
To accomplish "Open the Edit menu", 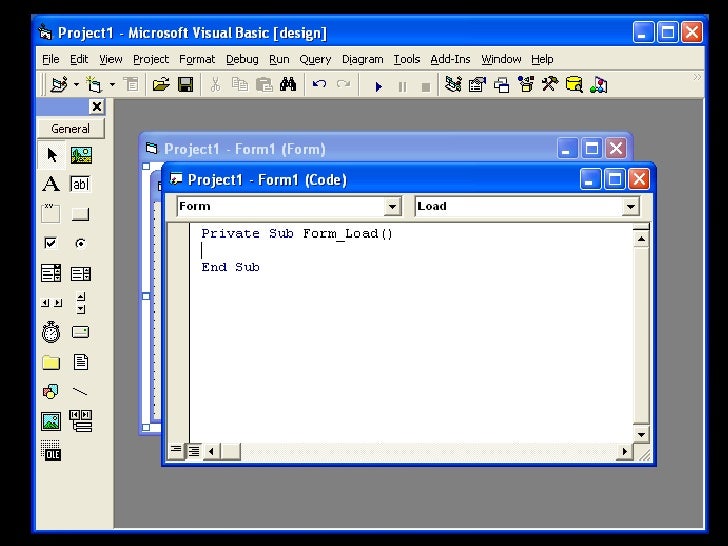I will pyautogui.click(x=79, y=59).
